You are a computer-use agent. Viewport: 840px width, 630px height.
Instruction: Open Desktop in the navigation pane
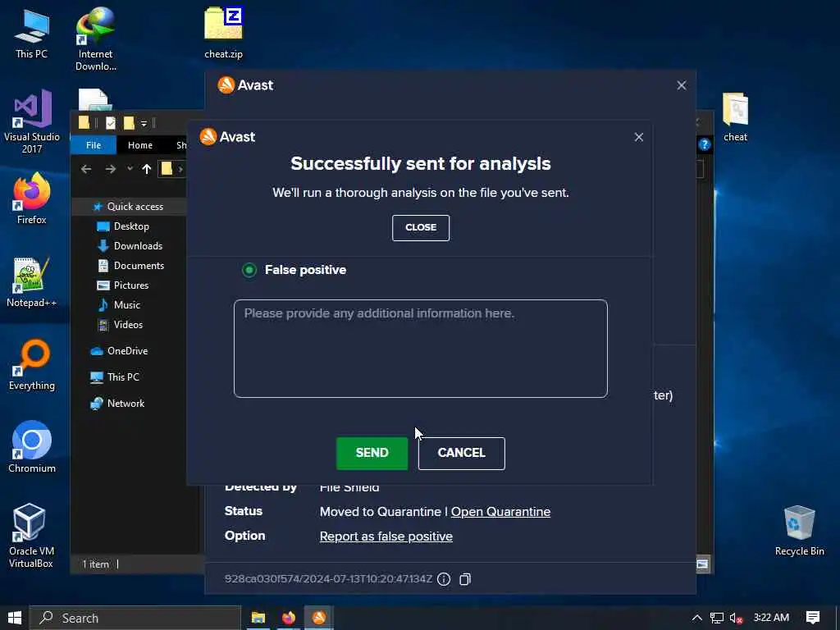coord(131,226)
